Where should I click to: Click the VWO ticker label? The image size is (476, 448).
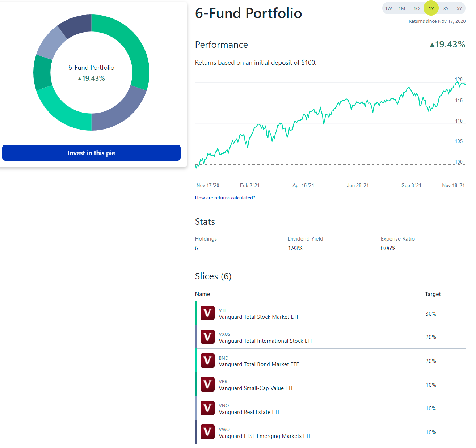[x=224, y=429]
